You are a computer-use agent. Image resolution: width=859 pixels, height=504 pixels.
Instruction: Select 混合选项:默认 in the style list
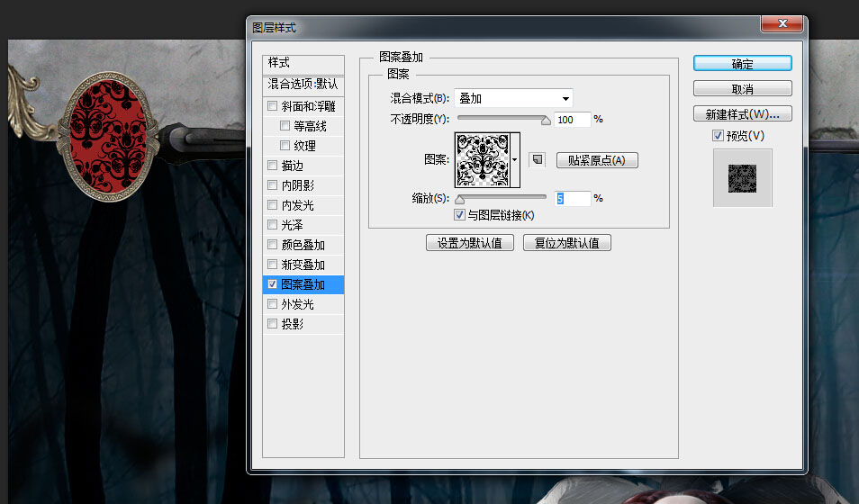point(303,85)
